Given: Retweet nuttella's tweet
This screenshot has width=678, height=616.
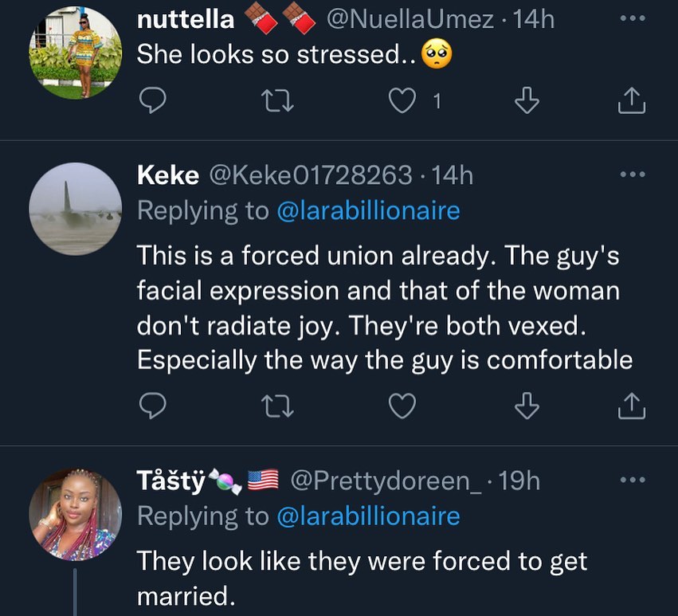Looking at the screenshot, I should tap(278, 101).
